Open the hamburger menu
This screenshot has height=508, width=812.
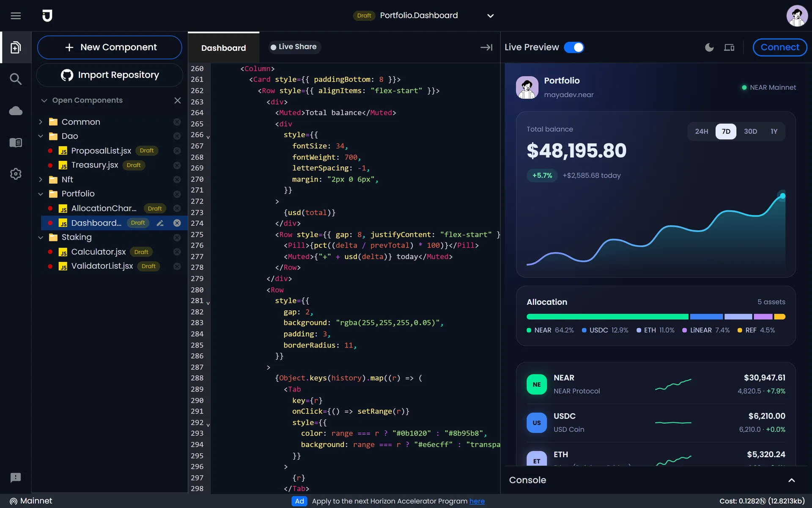click(16, 16)
